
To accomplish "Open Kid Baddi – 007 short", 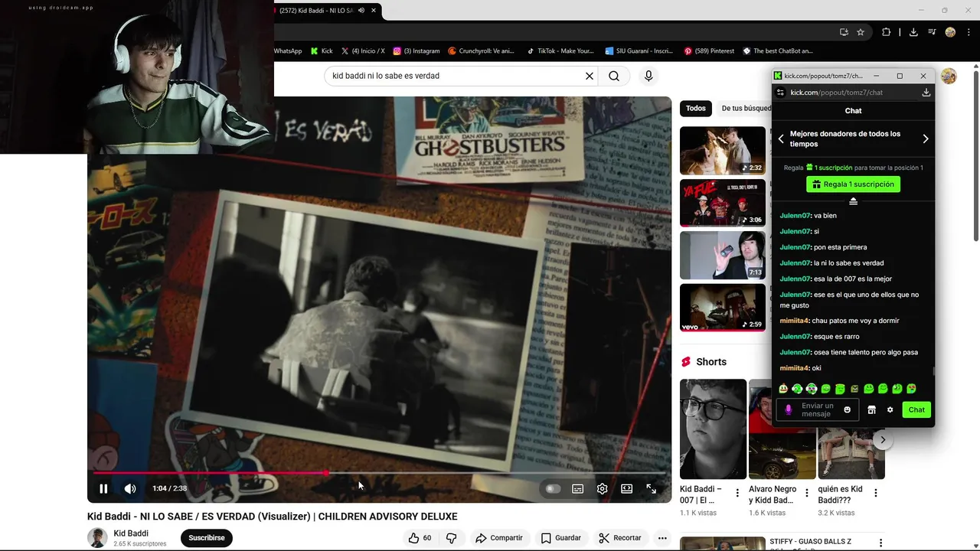I will pos(713,429).
